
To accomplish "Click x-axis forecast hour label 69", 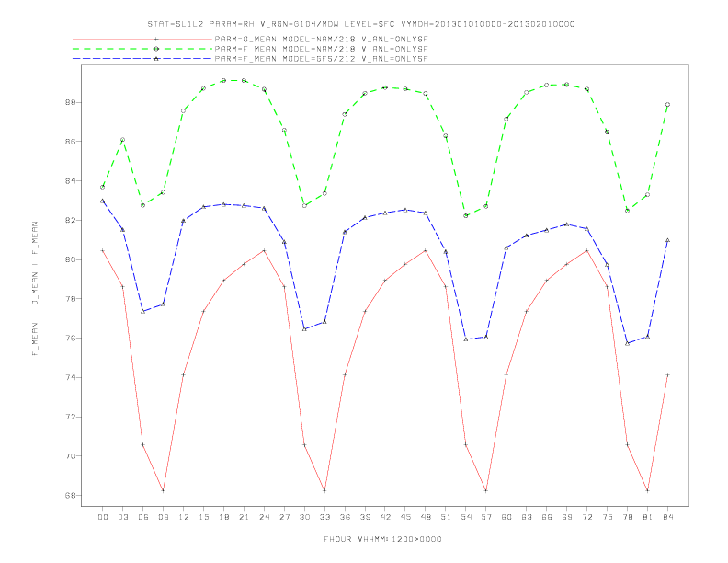I will tap(567, 517).
